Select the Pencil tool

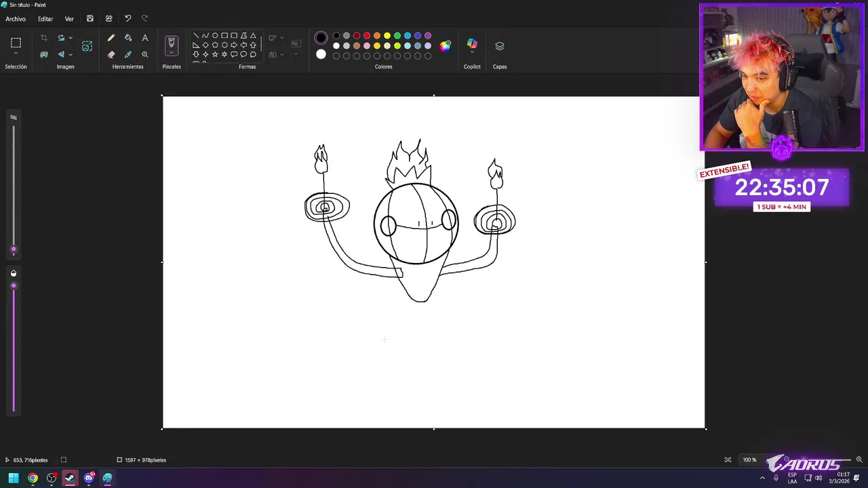click(x=111, y=38)
